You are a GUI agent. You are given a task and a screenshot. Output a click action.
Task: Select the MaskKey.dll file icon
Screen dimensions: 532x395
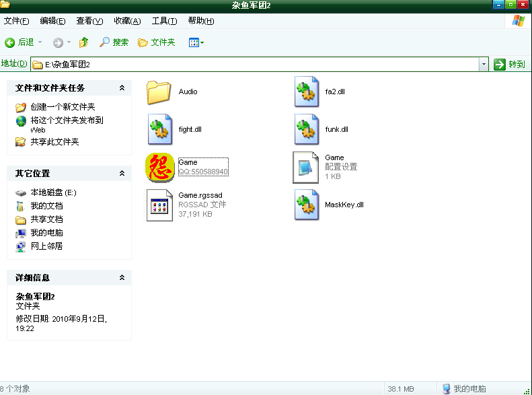pyautogui.click(x=307, y=205)
